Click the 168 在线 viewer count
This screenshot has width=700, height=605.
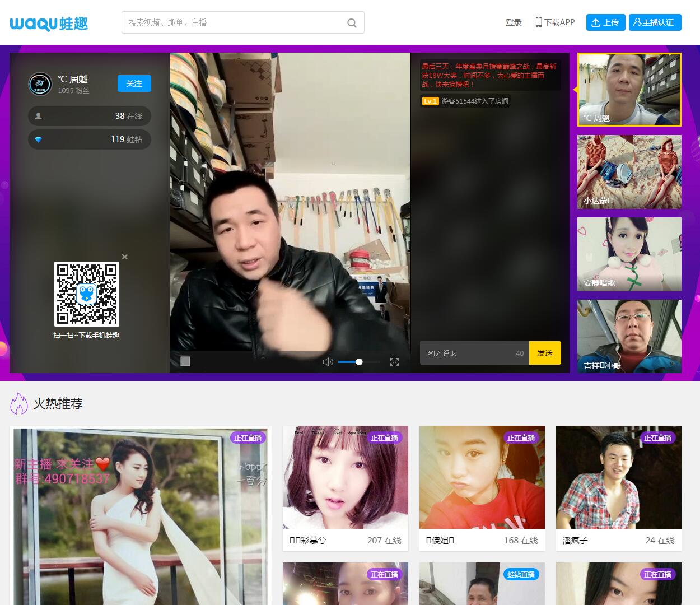pyautogui.click(x=521, y=540)
